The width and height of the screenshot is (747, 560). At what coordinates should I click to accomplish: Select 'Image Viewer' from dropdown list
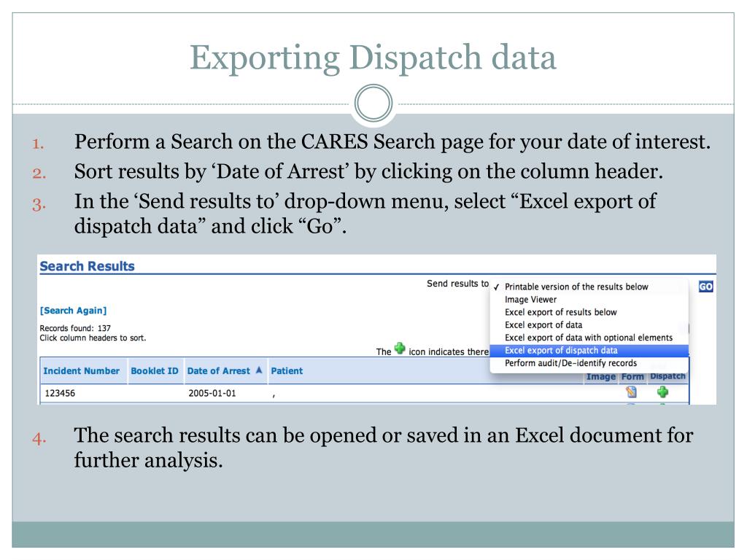pyautogui.click(x=589, y=300)
